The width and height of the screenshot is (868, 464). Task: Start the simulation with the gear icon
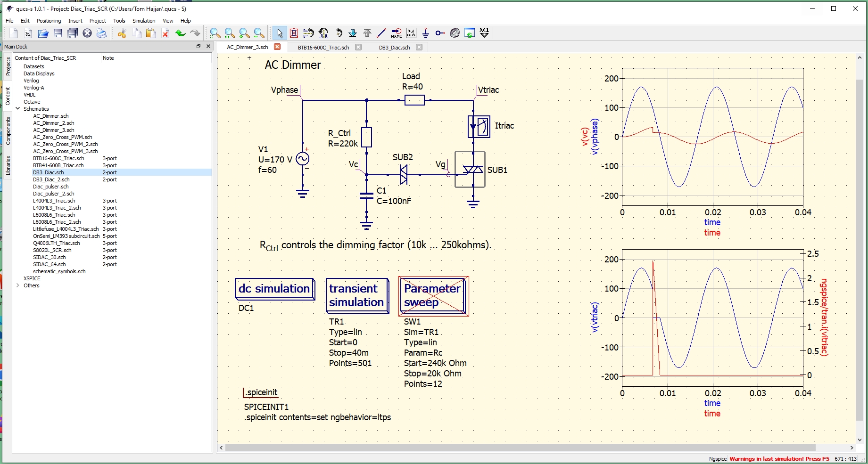pos(455,33)
